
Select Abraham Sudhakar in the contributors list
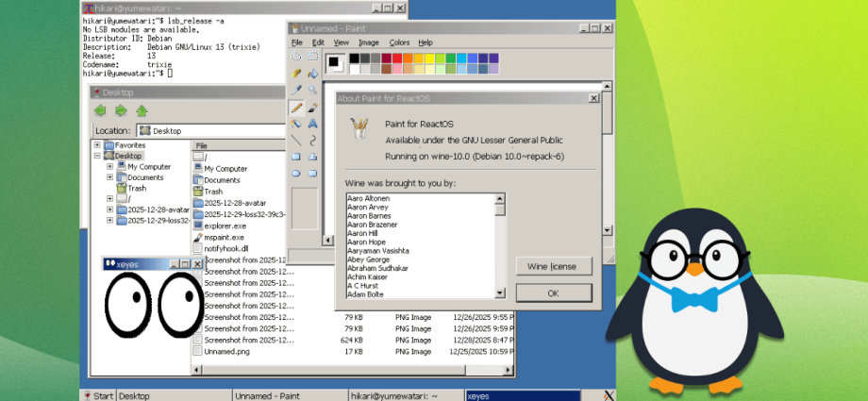click(377, 268)
